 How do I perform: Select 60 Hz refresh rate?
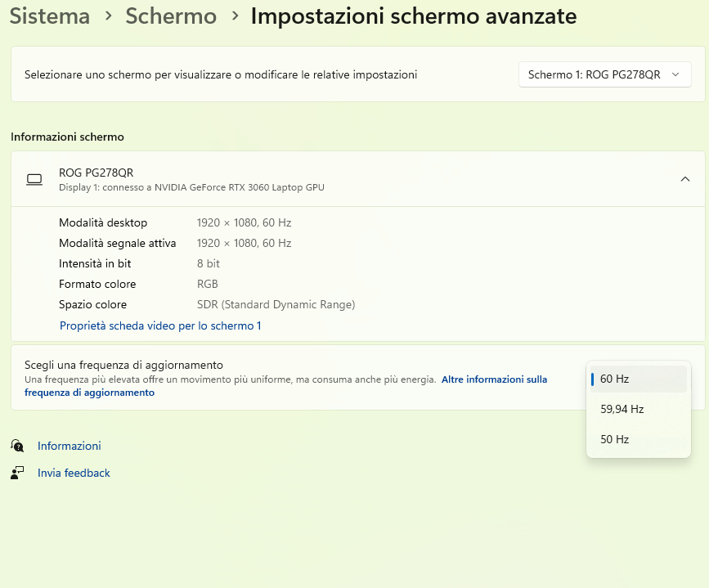coord(638,379)
